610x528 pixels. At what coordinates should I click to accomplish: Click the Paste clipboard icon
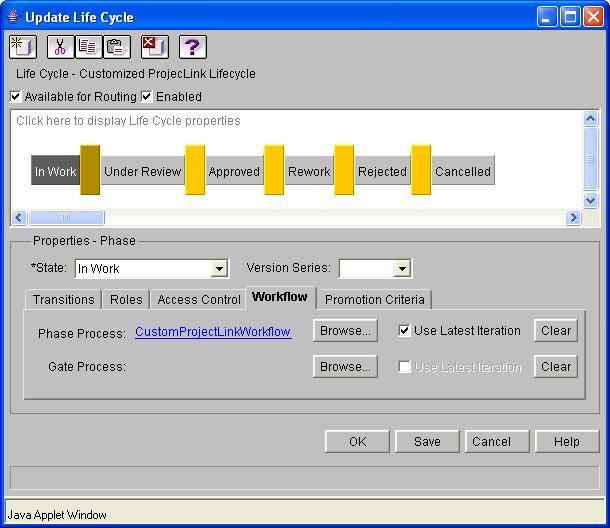[x=116, y=47]
